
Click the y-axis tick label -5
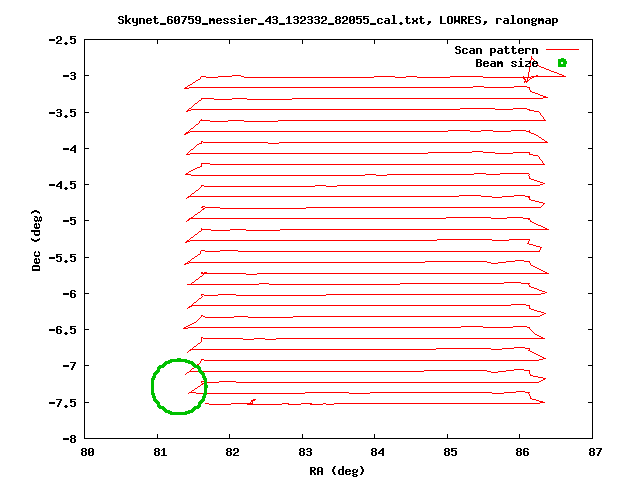(69, 221)
